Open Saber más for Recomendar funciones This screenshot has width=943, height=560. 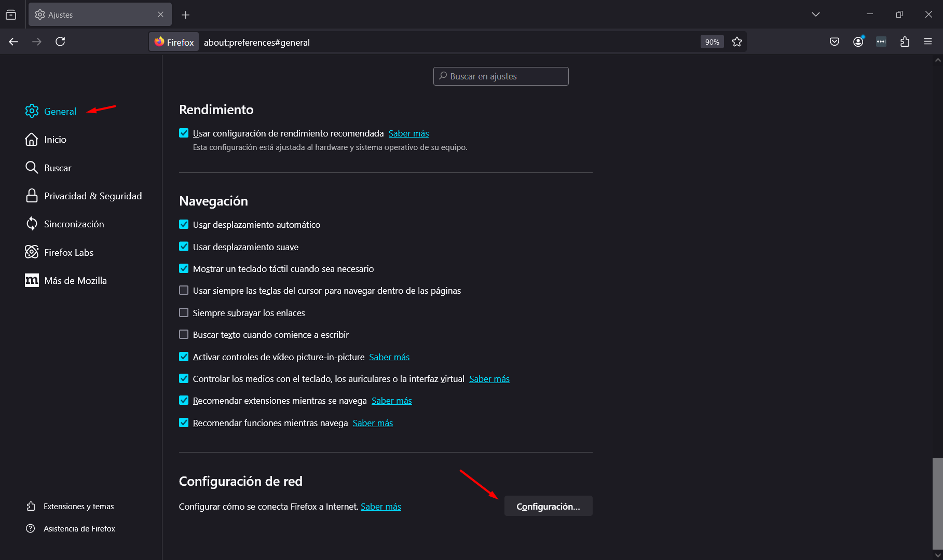[373, 423]
